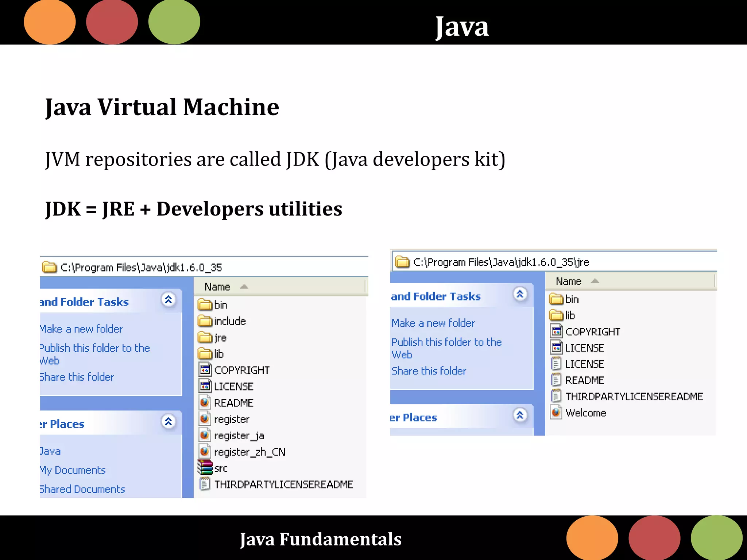Click the README Firefox icon in jdk folder
This screenshot has height=560, width=747.
(x=205, y=402)
